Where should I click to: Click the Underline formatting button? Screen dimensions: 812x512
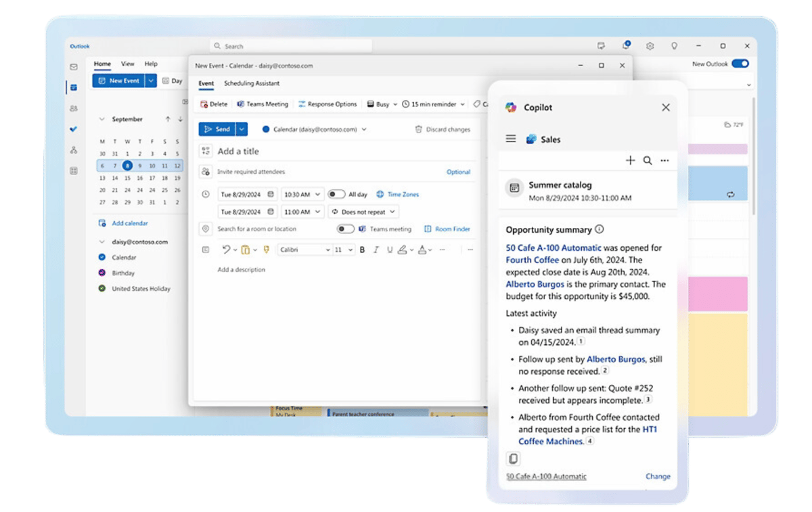point(390,250)
